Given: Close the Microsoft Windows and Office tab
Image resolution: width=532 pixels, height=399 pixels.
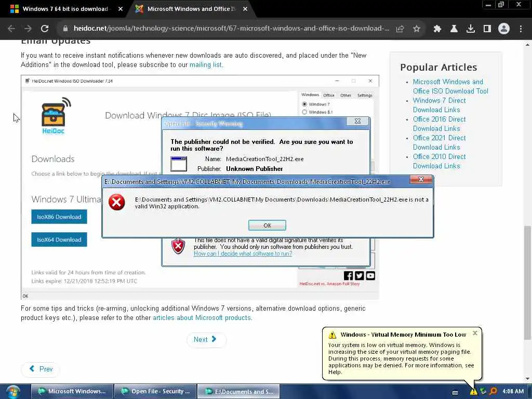Looking at the screenshot, I should 245,9.
